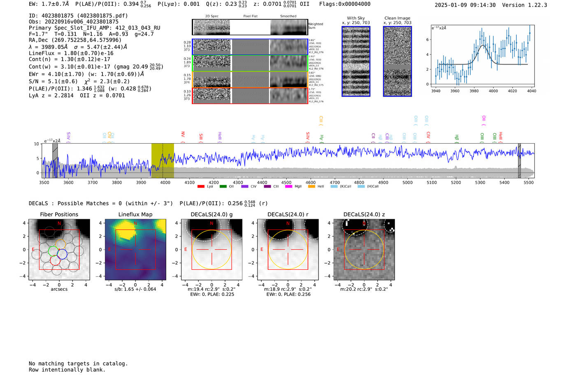The image size is (576, 392).
Task: Click the green OII legend swatch
Action: tap(223, 186)
